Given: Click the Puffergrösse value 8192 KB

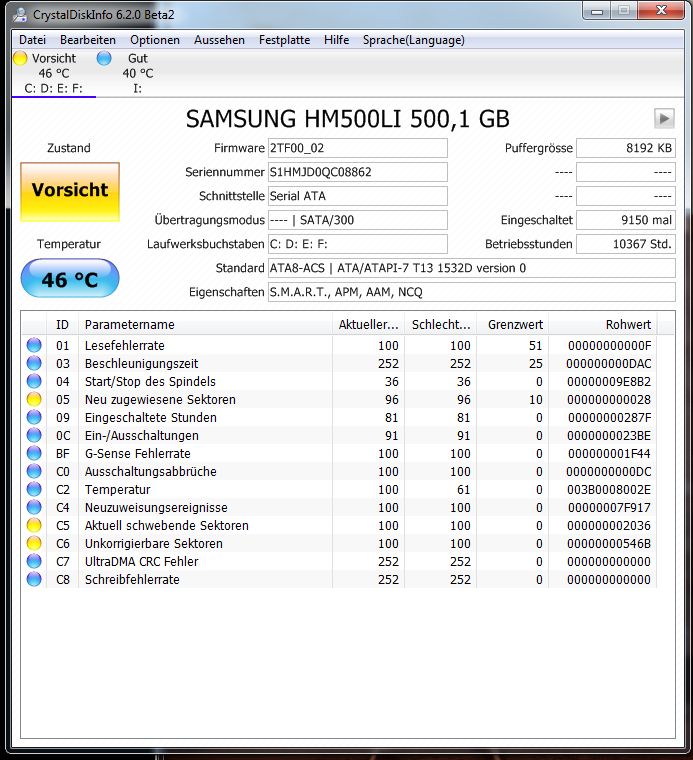Looking at the screenshot, I should (626, 148).
